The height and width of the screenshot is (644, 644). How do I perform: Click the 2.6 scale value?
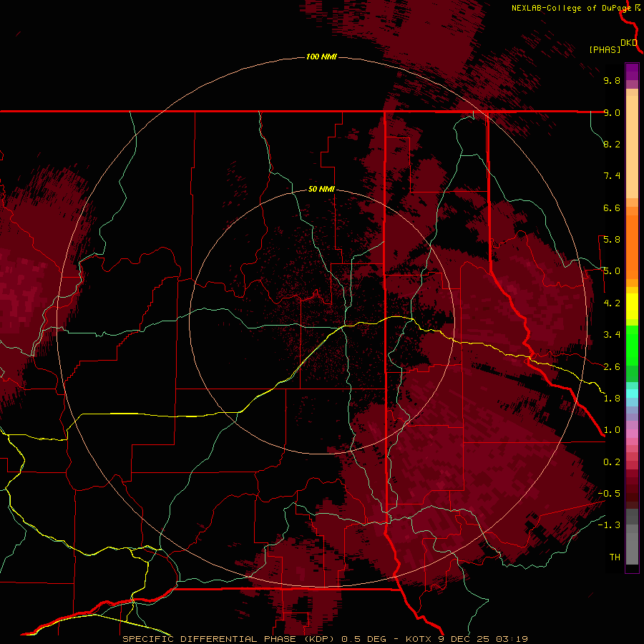612,367
